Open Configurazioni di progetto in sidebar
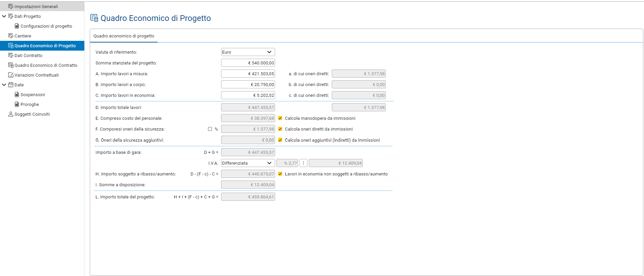This screenshot has width=644, height=276. (46, 26)
